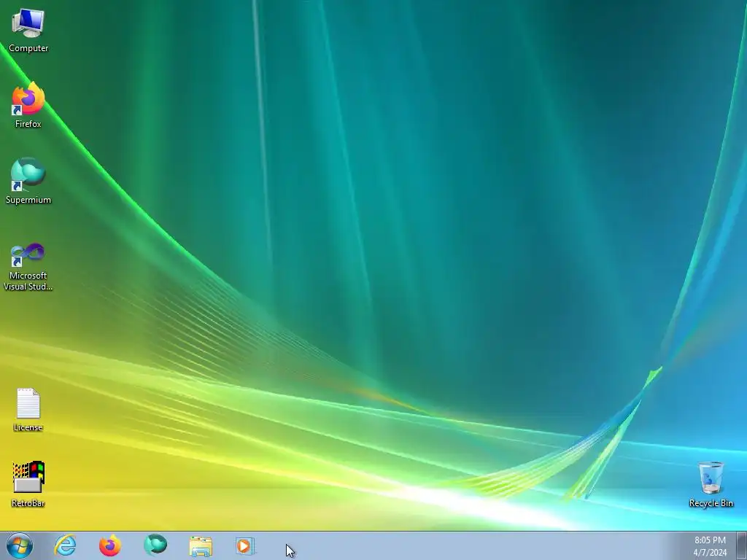Select the License text file icon
The height and width of the screenshot is (560, 747).
28,410
